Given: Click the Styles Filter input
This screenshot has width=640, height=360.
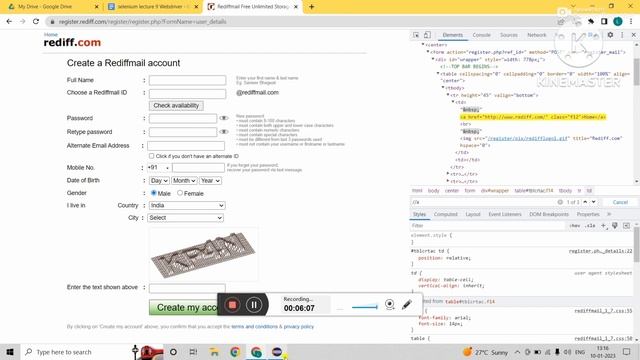Looking at the screenshot, I should [488, 226].
